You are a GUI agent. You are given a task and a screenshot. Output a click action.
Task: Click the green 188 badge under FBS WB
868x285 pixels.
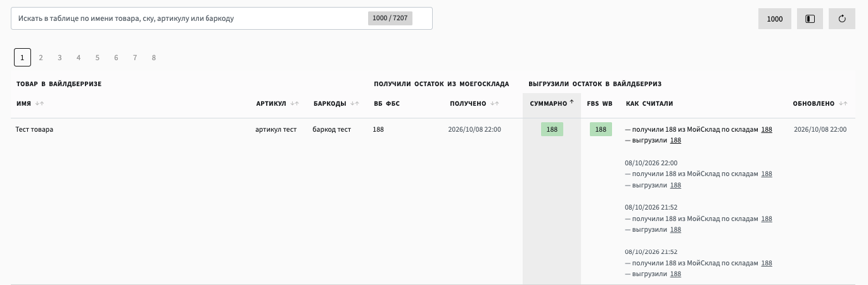pyautogui.click(x=601, y=129)
